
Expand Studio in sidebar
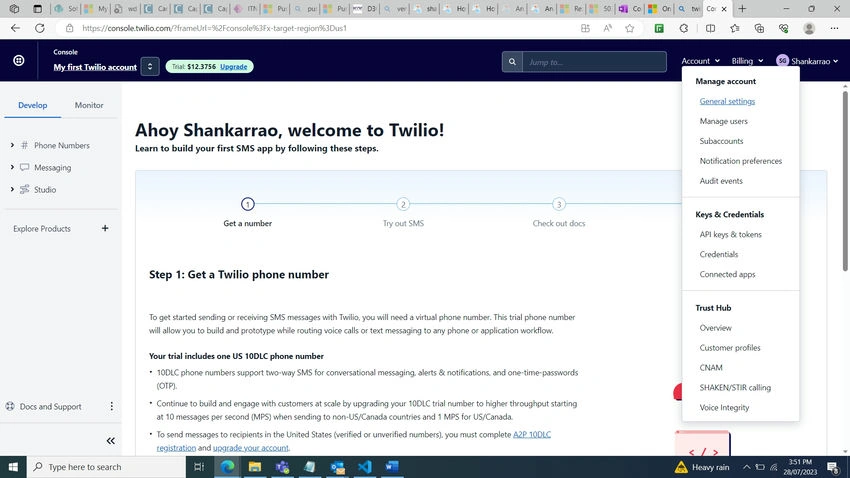[12, 190]
